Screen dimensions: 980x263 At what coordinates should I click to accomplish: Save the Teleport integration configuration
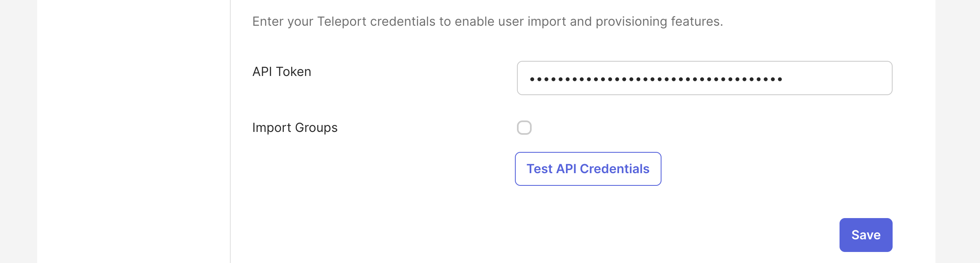(865, 235)
